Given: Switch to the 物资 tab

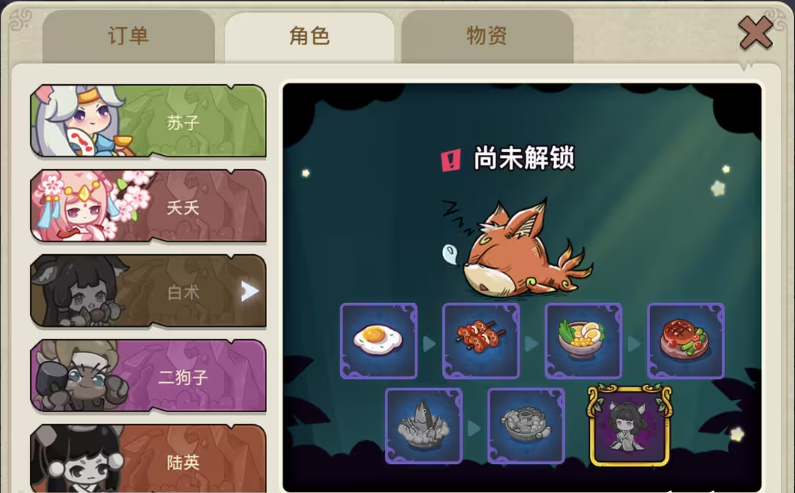Looking at the screenshot, I should pos(487,37).
